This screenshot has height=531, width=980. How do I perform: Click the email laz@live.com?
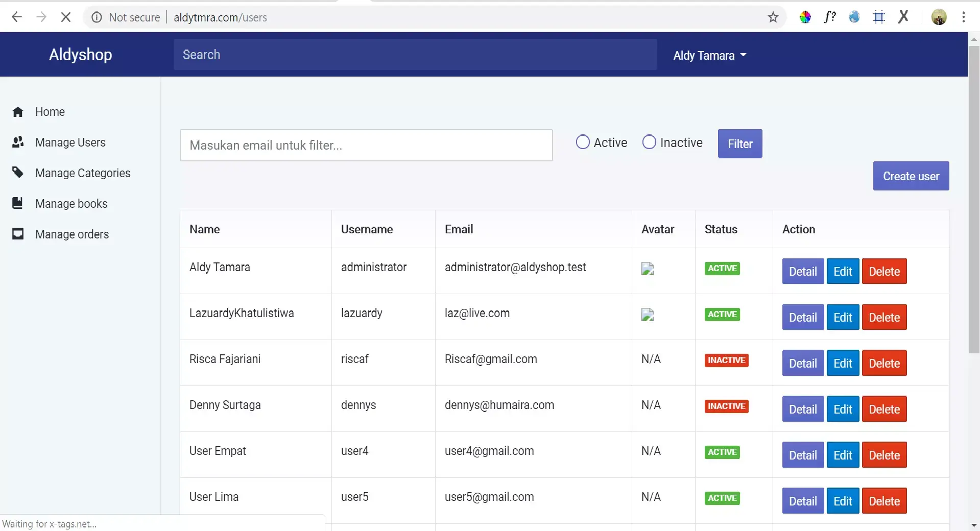coord(477,313)
